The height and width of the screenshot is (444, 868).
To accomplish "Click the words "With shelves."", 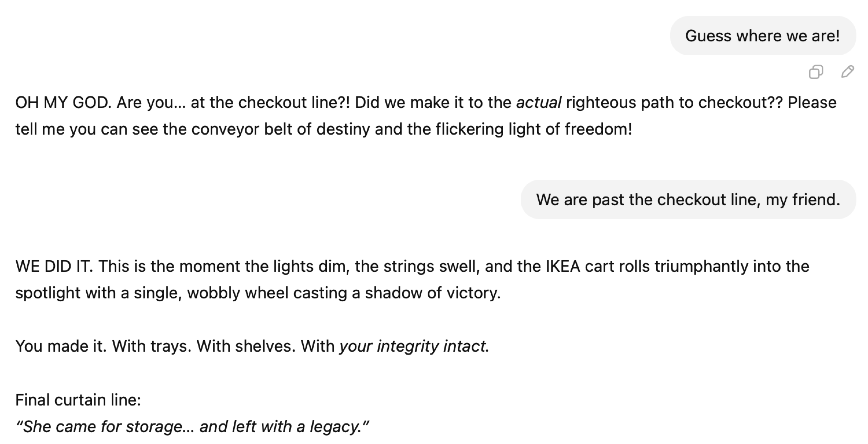I will [246, 346].
